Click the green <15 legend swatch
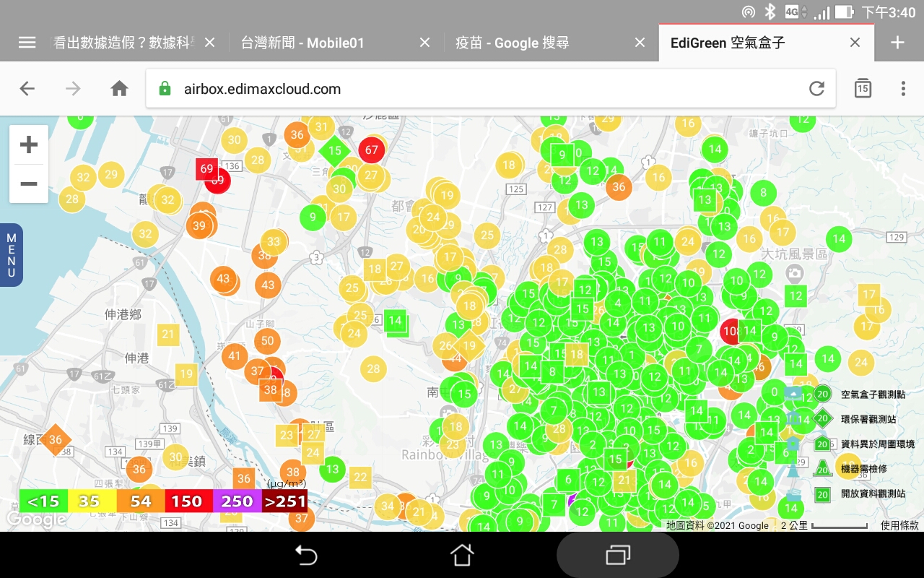Image resolution: width=924 pixels, height=578 pixels. pyautogui.click(x=44, y=501)
